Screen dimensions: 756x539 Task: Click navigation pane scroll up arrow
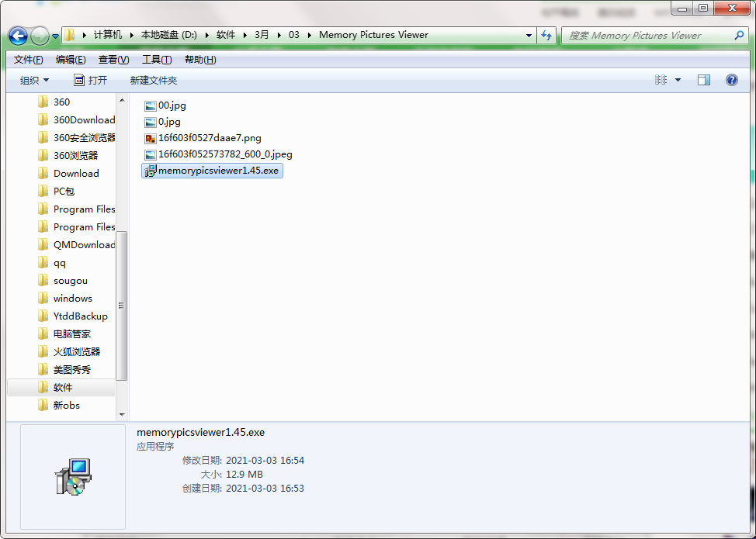coord(122,100)
